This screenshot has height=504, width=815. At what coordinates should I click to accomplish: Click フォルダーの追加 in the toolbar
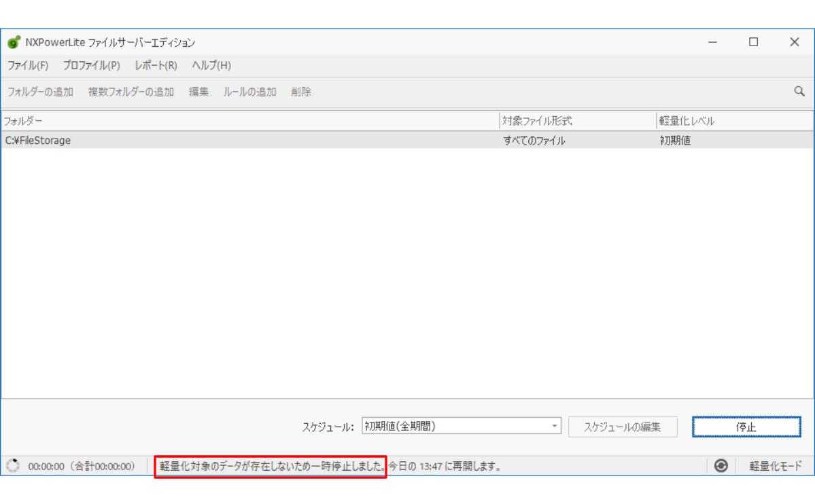[x=40, y=92]
